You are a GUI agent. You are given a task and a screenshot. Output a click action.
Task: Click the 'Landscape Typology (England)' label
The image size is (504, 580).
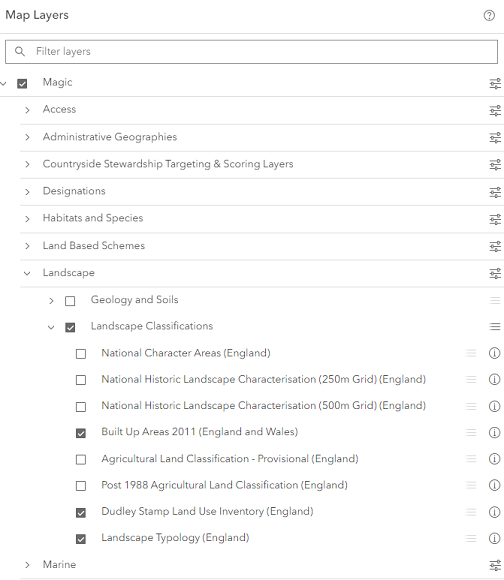coord(175,538)
